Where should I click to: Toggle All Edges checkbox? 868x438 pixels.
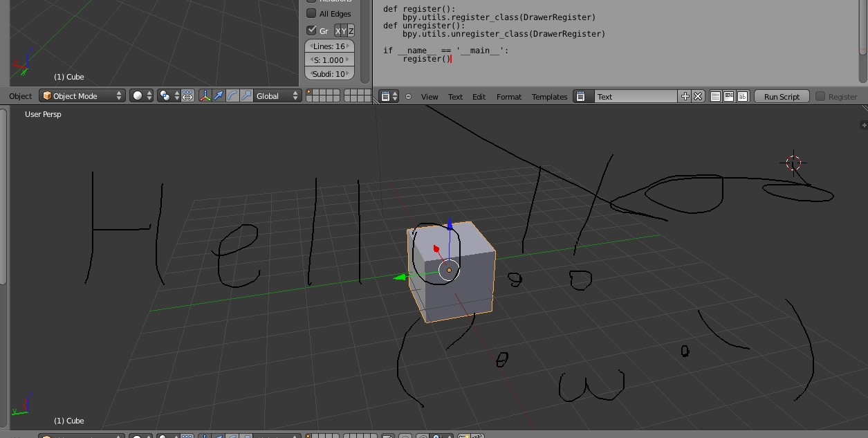[312, 13]
